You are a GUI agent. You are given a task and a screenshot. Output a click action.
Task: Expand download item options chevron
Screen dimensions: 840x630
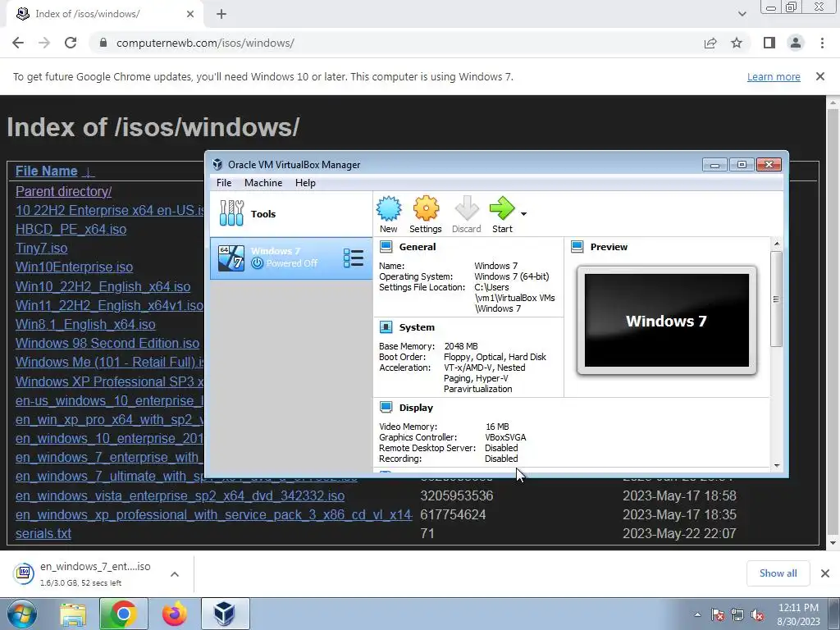pyautogui.click(x=175, y=573)
